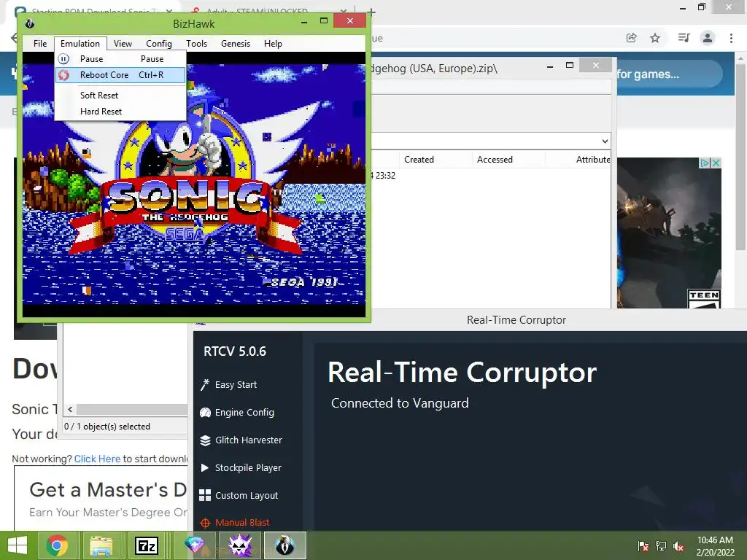Click the Windows Start button
Viewport: 747px width, 560px height.
click(x=18, y=545)
